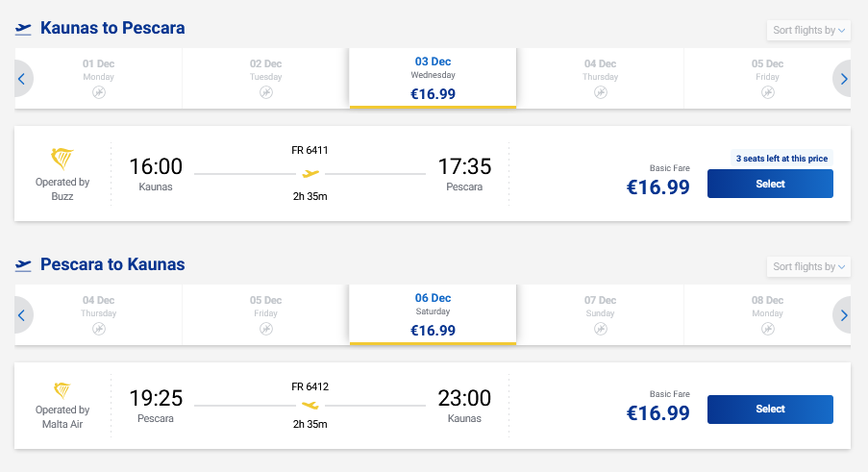Choose the 07 Dec Sunday return date
Viewport: 868px width, 472px height.
pyautogui.click(x=600, y=313)
